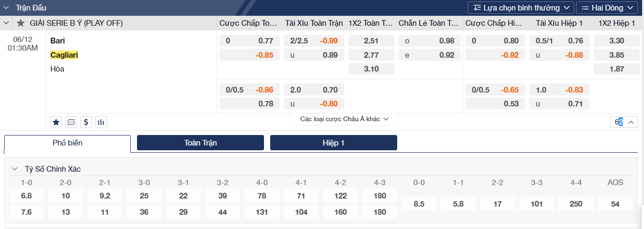The height and width of the screenshot is (229, 644).
Task: Pick 1X2 full-match odds 2.51 for Bari
Action: click(371, 41)
